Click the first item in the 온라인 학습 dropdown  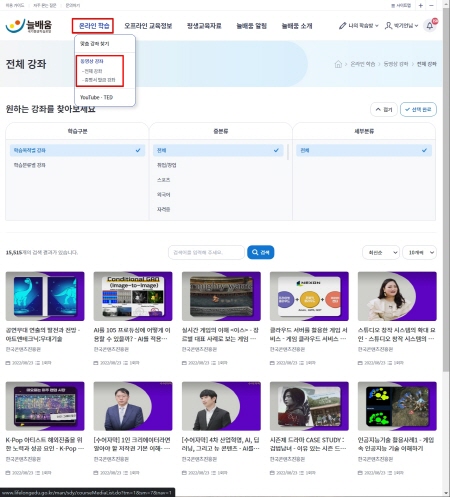[x=94, y=44]
